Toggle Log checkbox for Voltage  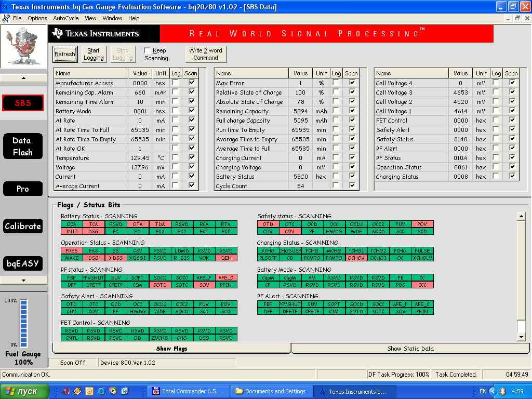click(x=175, y=167)
